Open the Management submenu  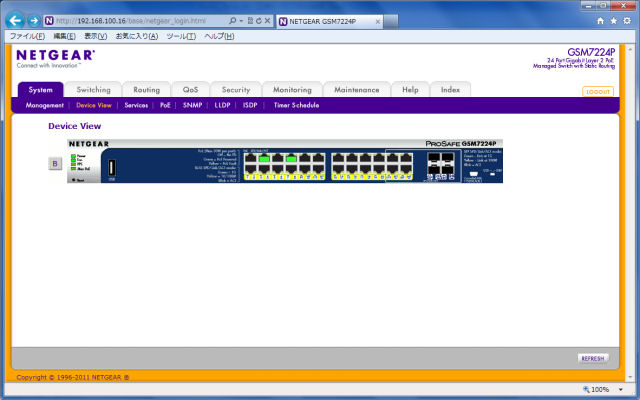coord(44,105)
